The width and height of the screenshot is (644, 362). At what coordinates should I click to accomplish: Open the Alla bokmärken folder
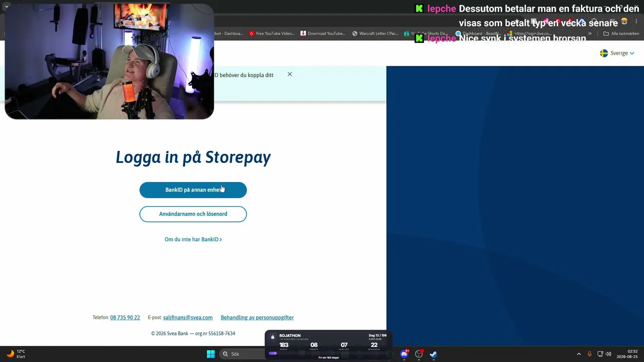(x=621, y=34)
